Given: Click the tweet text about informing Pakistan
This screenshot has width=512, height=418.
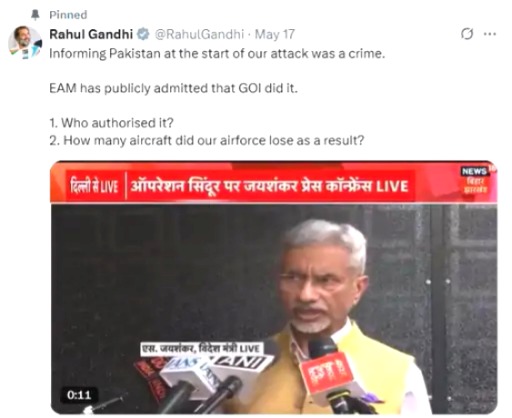Looking at the screenshot, I should (x=217, y=54).
